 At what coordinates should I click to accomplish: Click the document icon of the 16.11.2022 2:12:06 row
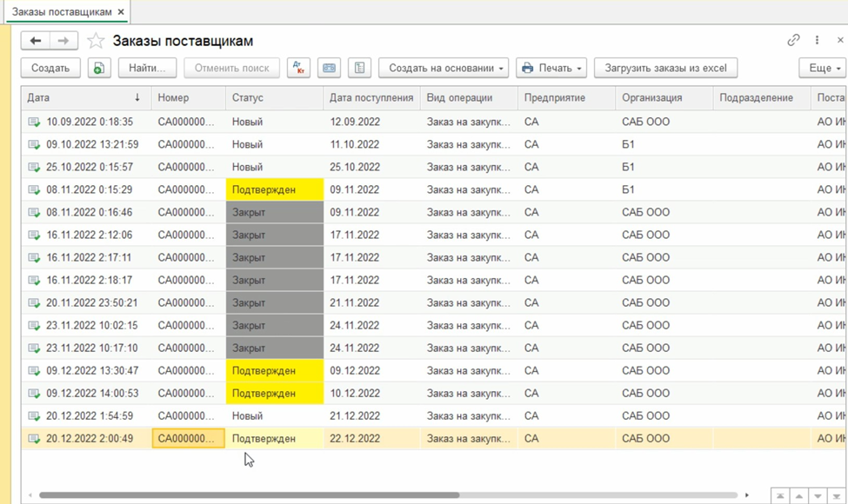34,235
